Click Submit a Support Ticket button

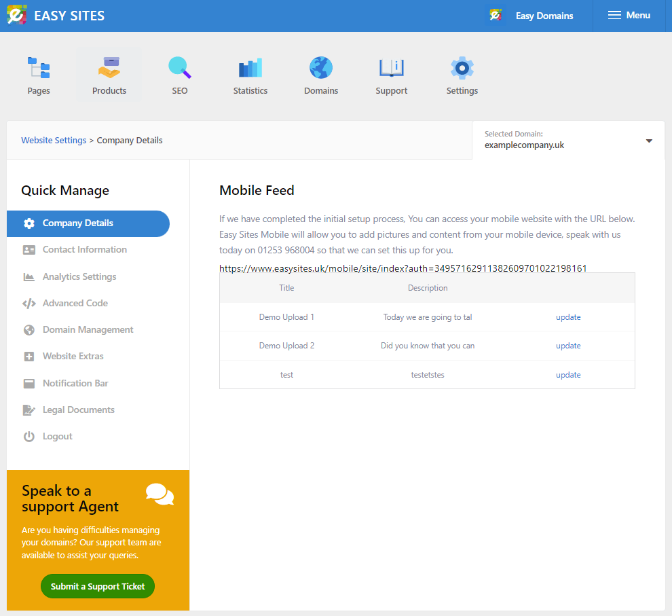[x=98, y=586]
